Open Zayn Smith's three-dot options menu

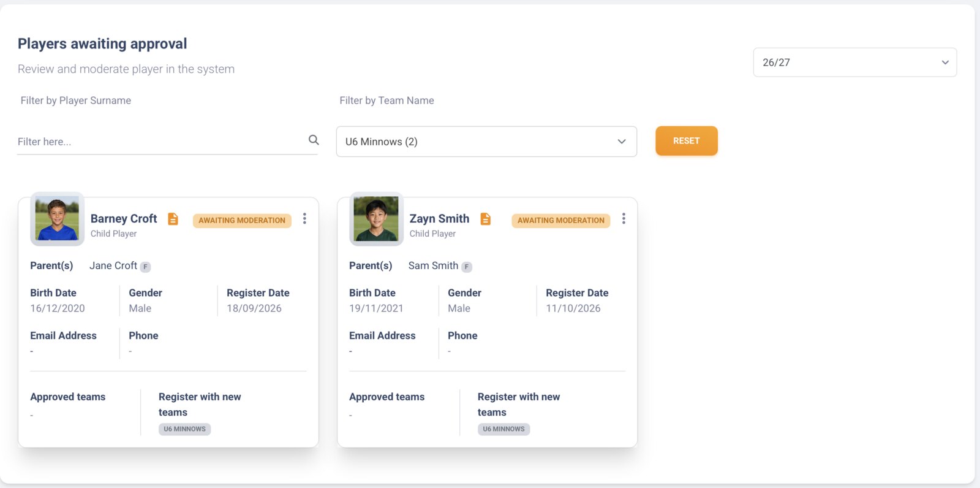click(x=624, y=219)
